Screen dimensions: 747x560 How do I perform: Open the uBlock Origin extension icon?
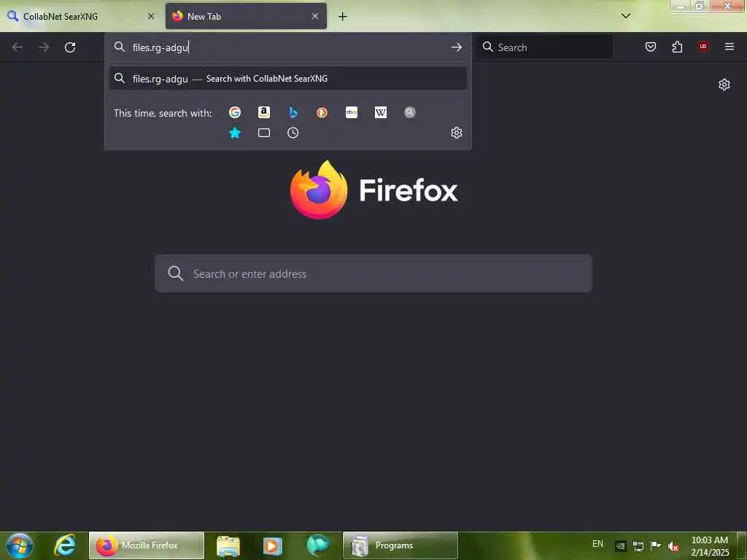tap(703, 47)
